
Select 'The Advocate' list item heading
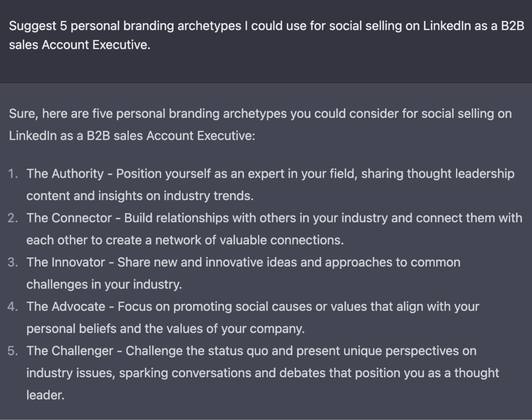click(66, 306)
